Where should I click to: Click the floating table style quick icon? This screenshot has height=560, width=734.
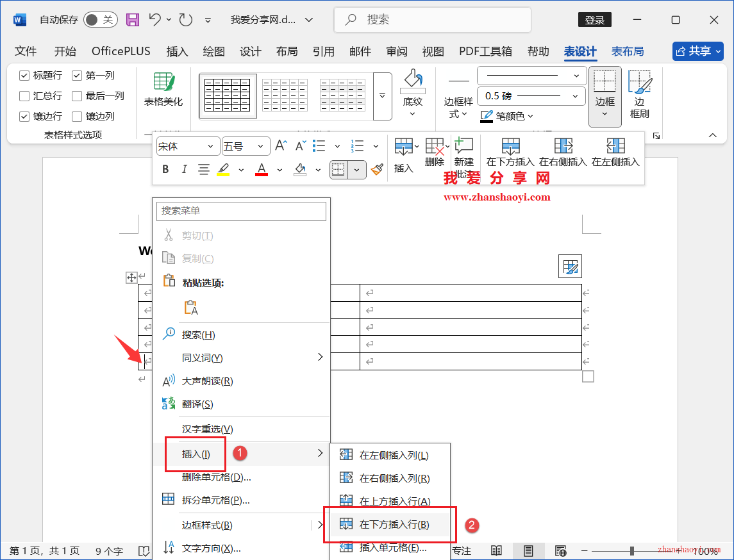570,267
